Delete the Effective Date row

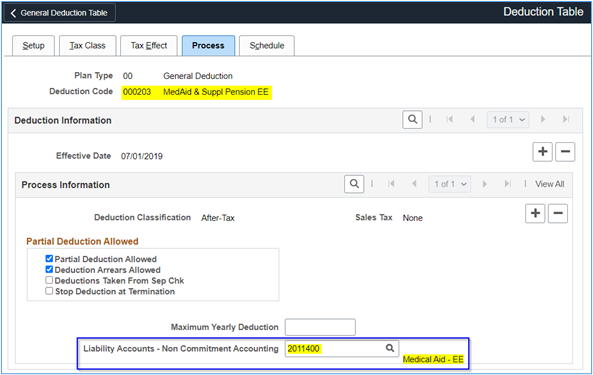click(x=565, y=152)
